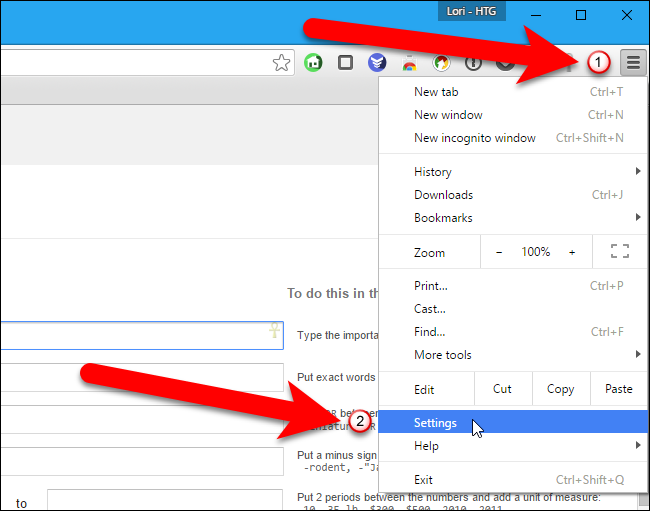
Task: Open a New incognito window
Action: point(513,138)
